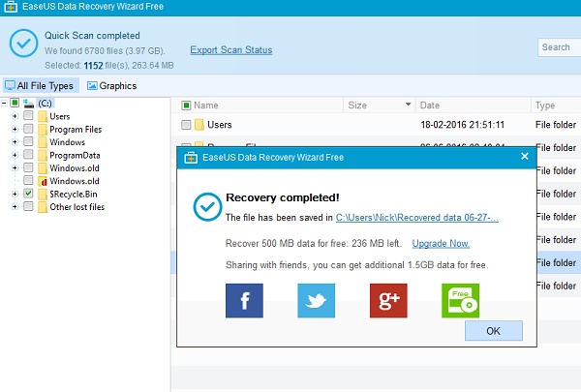The image size is (581, 392).
Task: Click the Quick Scan completed checkmark icon
Action: click(23, 44)
